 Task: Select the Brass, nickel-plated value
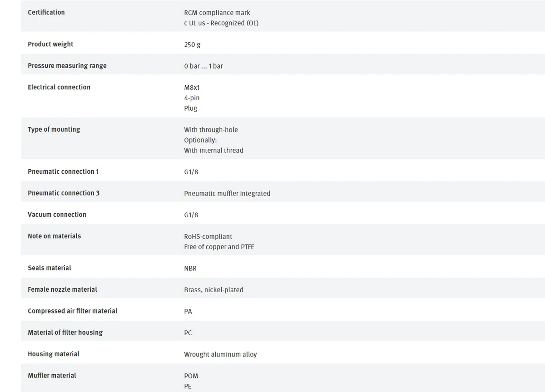pyautogui.click(x=213, y=290)
